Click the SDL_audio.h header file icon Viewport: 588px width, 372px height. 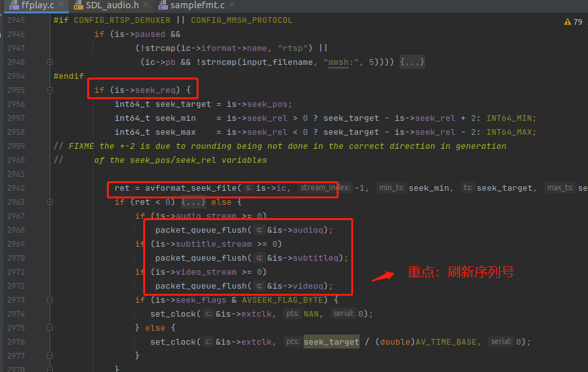78,6
